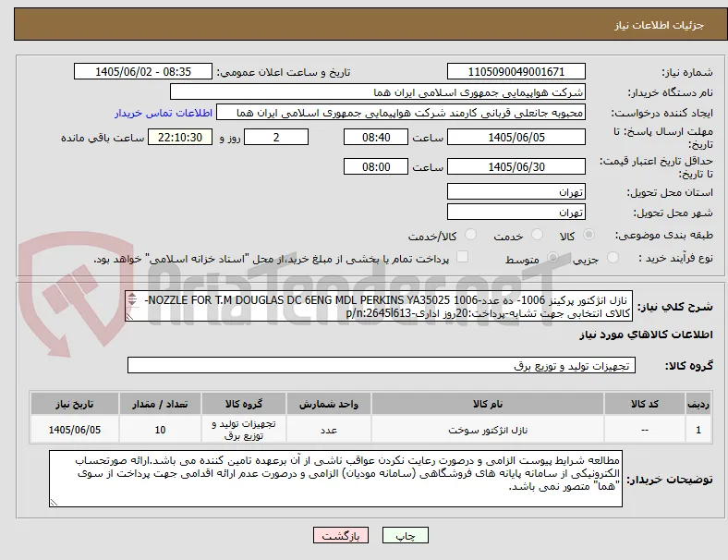Click the تاریخ نیاز column header
The height and width of the screenshot is (560, 728).
coord(75,404)
